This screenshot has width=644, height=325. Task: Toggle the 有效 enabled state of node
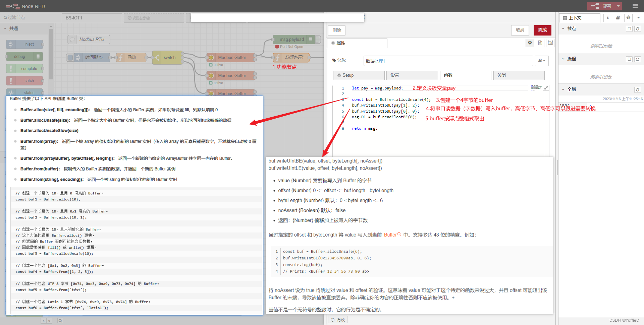pyautogui.click(x=337, y=320)
